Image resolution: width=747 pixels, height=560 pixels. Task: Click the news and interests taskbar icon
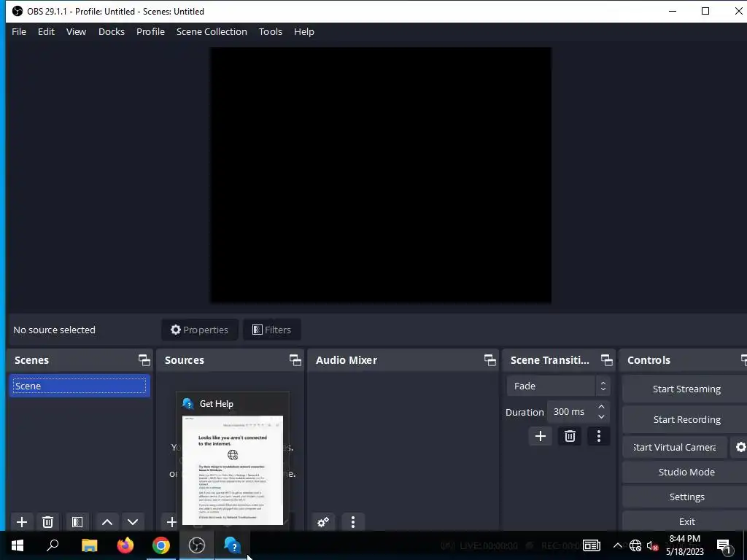coord(591,545)
